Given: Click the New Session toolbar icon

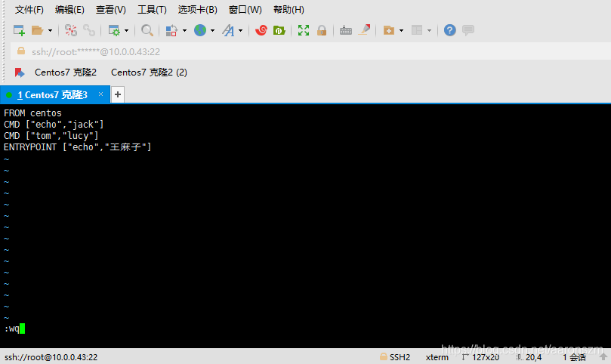Looking at the screenshot, I should click(19, 30).
